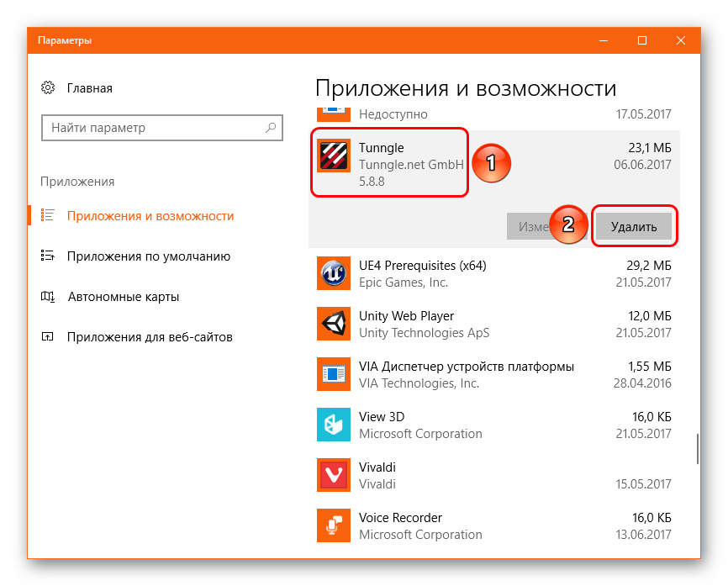Open Приложения по умолчанию section
The height and width of the screenshot is (586, 728).
[149, 256]
